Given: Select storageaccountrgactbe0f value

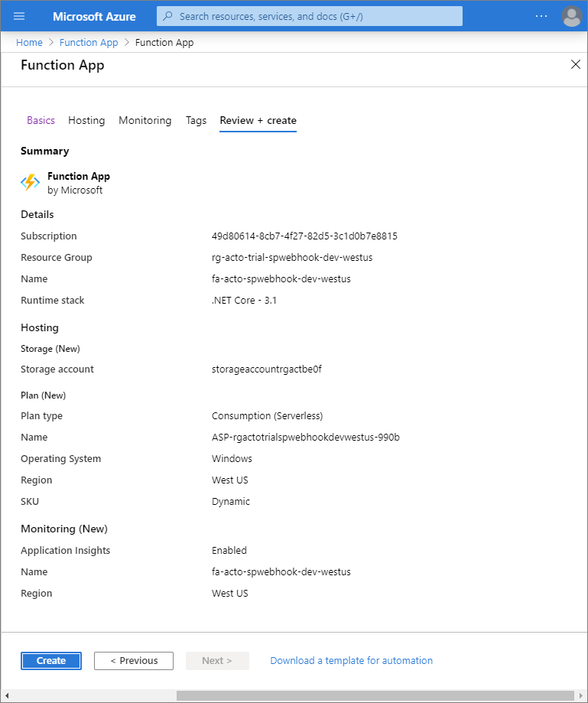Looking at the screenshot, I should (267, 369).
